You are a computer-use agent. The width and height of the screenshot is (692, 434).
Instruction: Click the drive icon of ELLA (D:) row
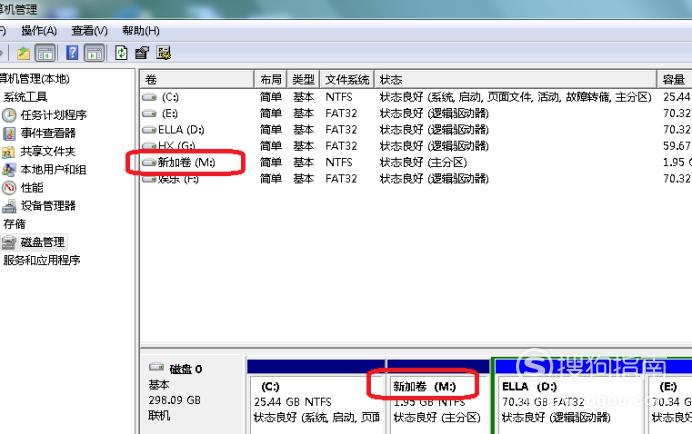tap(149, 130)
